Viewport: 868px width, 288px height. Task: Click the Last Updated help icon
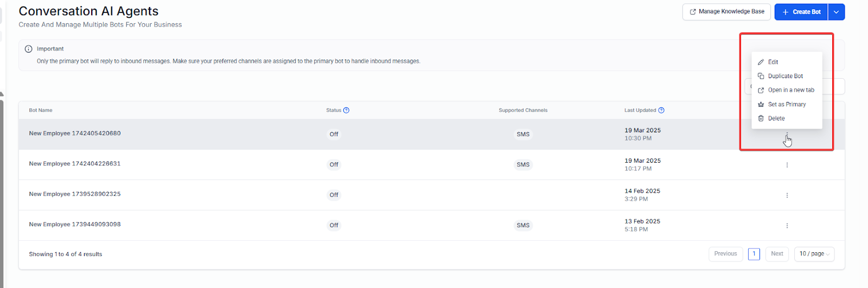(661, 110)
